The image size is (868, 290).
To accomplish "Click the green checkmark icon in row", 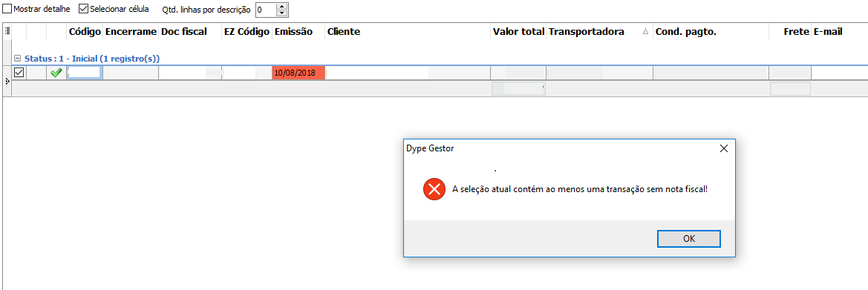I will point(56,73).
